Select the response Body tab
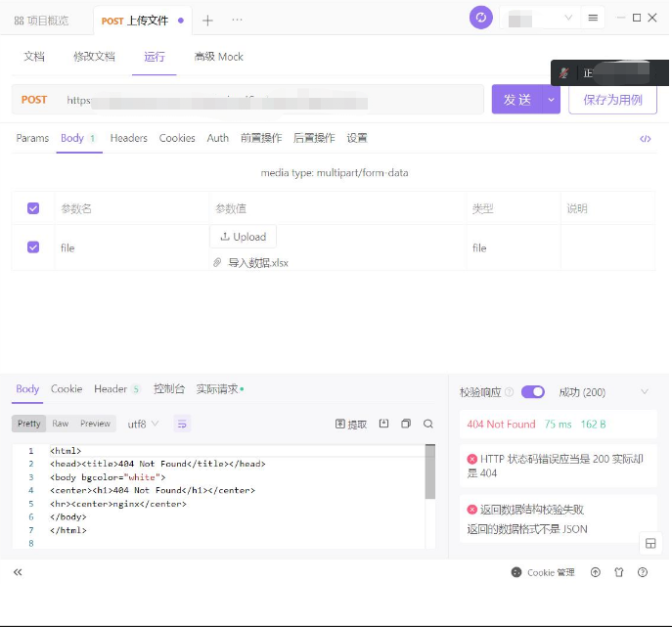672x627 pixels. coord(27,389)
